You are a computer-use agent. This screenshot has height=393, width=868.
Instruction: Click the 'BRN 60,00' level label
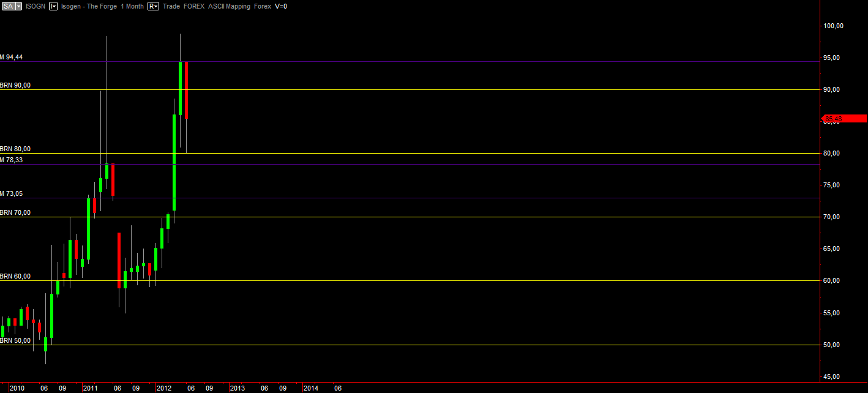tap(15, 277)
